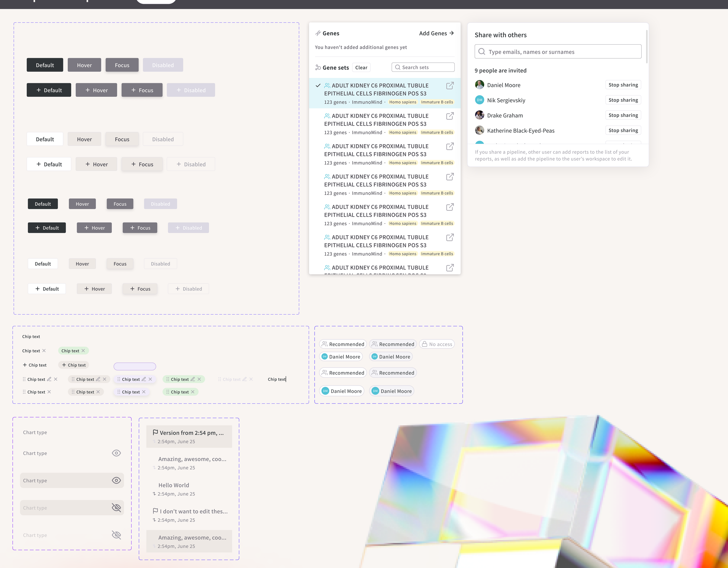Toggle eye icon on second Chart type row
Image resolution: width=728 pixels, height=568 pixels.
point(116,453)
